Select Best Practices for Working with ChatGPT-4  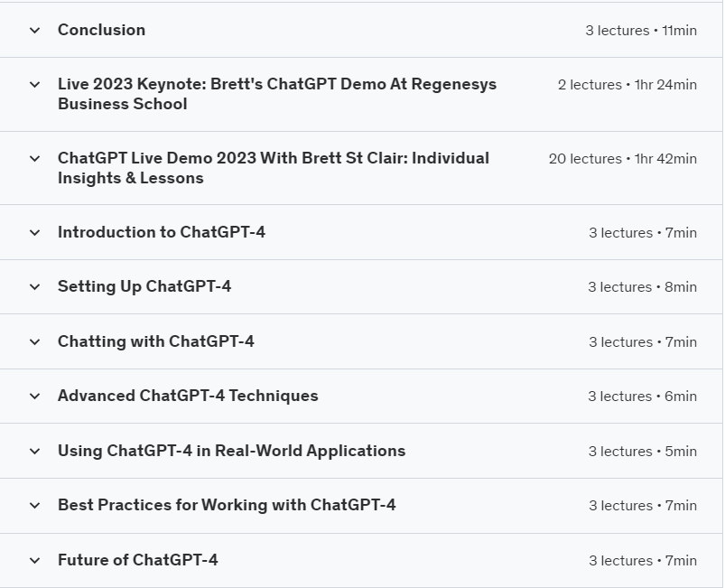pos(227,505)
